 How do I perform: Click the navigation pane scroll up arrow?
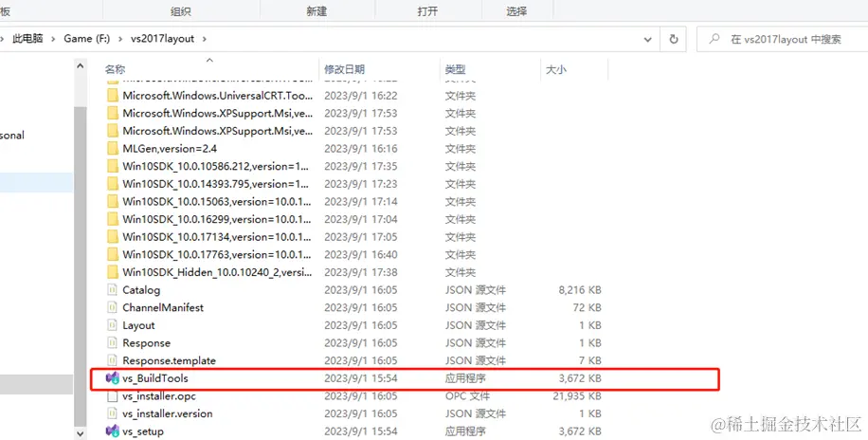[81, 66]
